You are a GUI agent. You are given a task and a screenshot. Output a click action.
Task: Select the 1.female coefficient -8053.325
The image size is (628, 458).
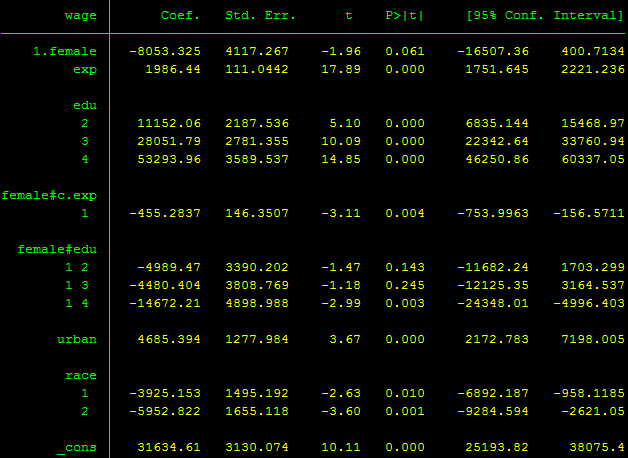click(166, 51)
